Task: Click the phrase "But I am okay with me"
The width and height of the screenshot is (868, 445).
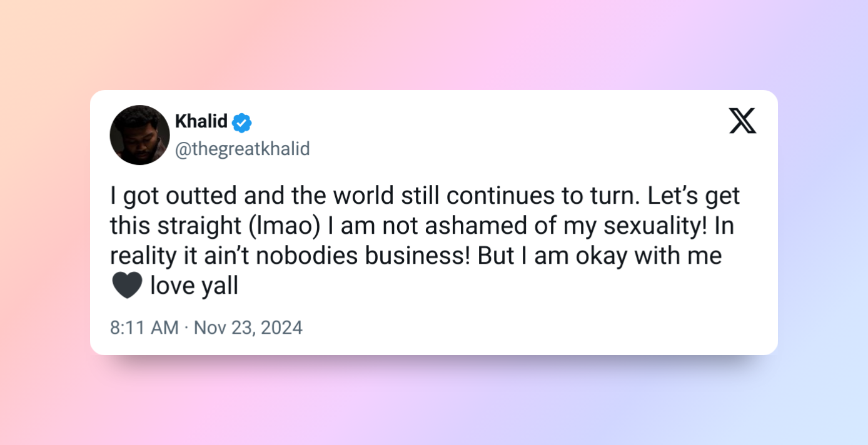Action: click(x=600, y=256)
